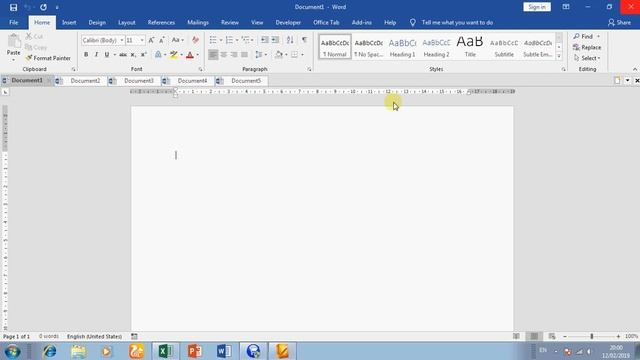Open Internet Explorer from taskbar

tap(49, 351)
